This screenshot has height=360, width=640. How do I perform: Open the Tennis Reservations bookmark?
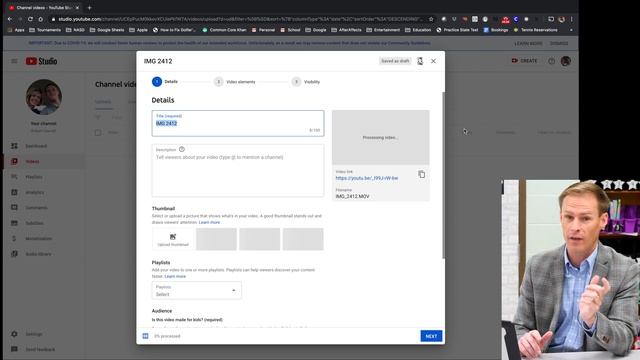coord(535,30)
